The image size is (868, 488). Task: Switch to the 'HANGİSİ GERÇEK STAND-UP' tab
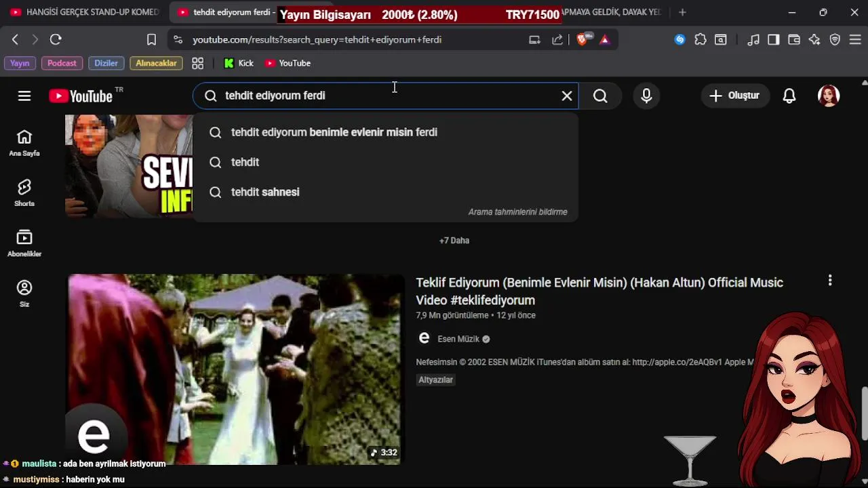(84, 12)
